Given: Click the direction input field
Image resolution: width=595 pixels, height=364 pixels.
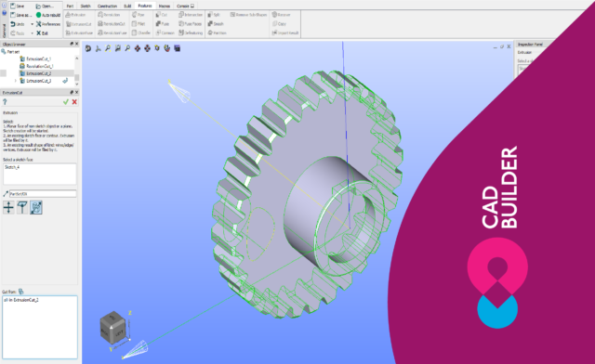Looking at the screenshot, I should (43, 194).
